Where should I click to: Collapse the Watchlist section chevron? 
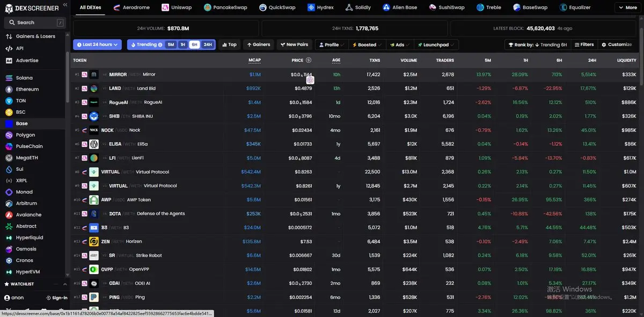pos(65,284)
